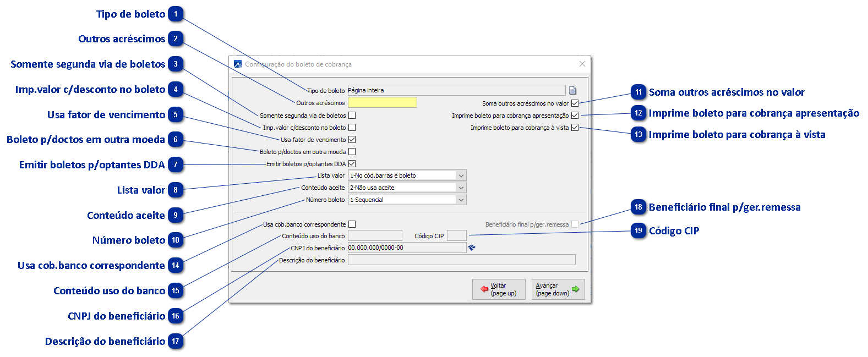Uncheck Usa fator de vencimento
The image size is (868, 357).
pos(352,140)
